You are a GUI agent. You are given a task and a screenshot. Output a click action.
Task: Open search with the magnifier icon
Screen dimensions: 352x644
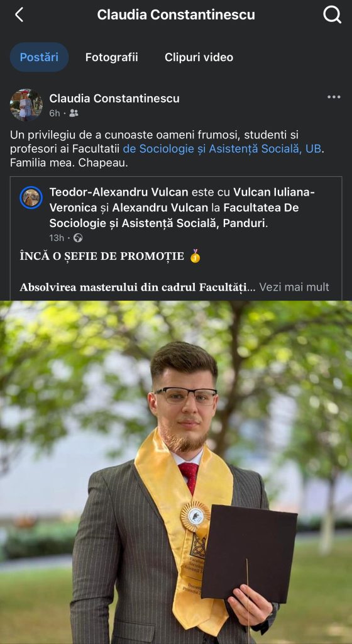tap(332, 15)
